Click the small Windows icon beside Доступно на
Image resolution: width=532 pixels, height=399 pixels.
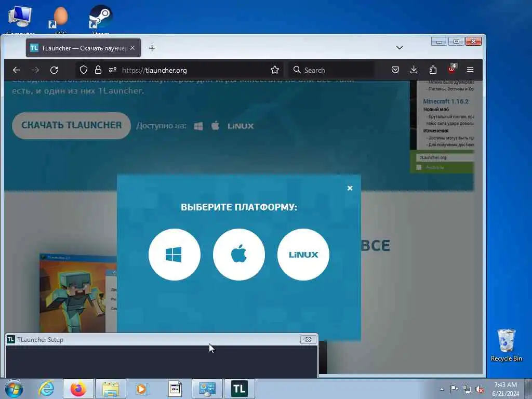tap(198, 126)
